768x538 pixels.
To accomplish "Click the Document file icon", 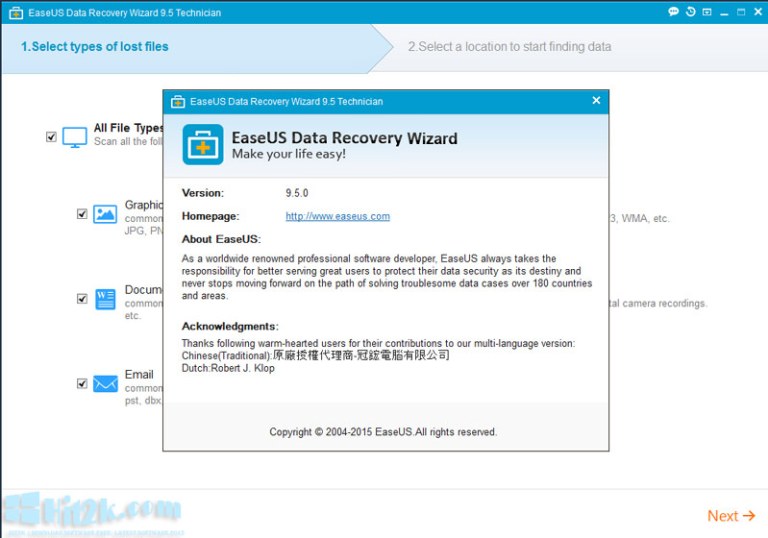I will [x=105, y=299].
